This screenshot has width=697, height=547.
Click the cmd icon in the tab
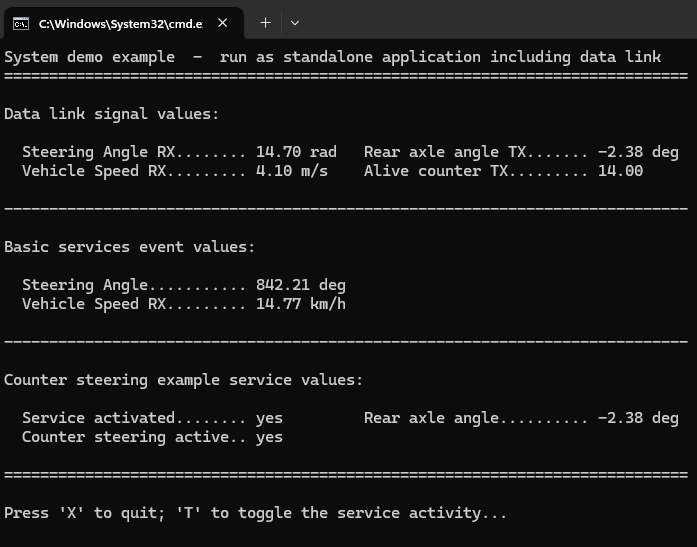[x=21, y=22]
